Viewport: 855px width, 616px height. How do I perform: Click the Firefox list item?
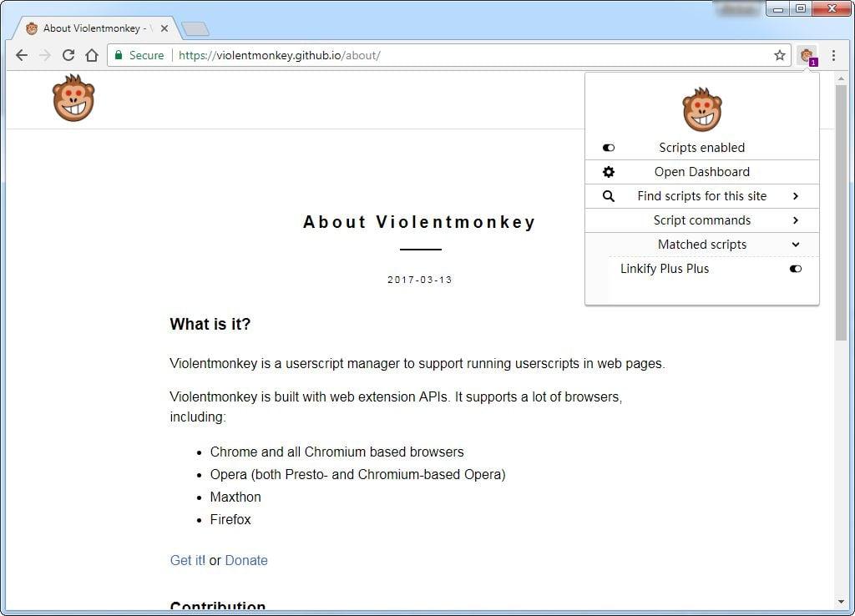pyautogui.click(x=230, y=519)
